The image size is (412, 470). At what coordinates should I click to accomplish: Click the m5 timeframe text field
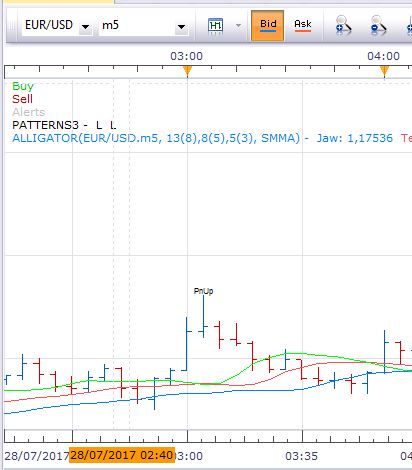click(x=137, y=25)
